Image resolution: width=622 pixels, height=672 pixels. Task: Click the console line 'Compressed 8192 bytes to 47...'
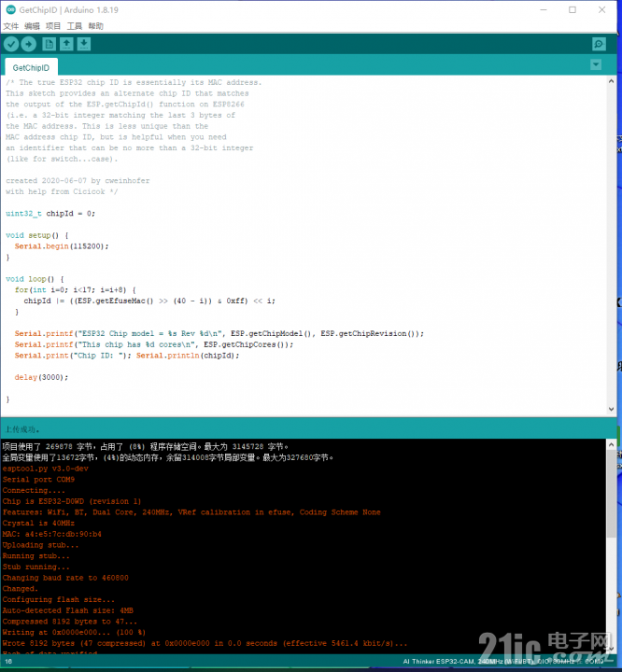point(70,622)
